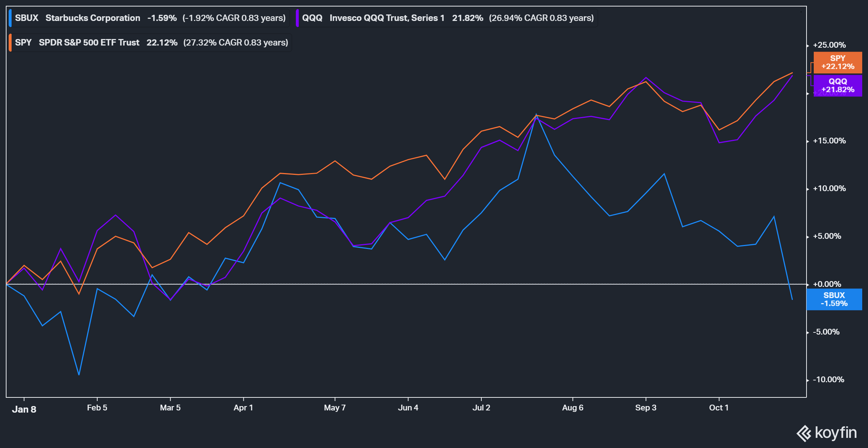Image resolution: width=868 pixels, height=448 pixels.
Task: Click the Oct 1 axis tick label
Action: 719,408
